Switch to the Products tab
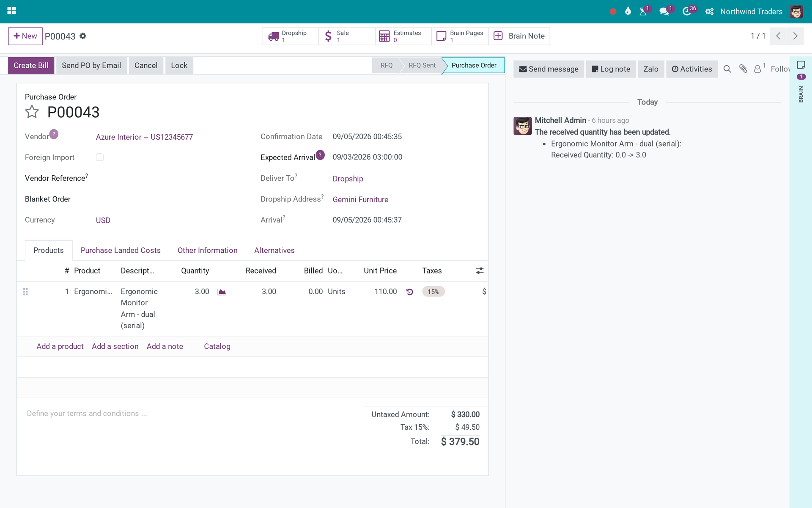This screenshot has width=812, height=508. click(x=49, y=251)
